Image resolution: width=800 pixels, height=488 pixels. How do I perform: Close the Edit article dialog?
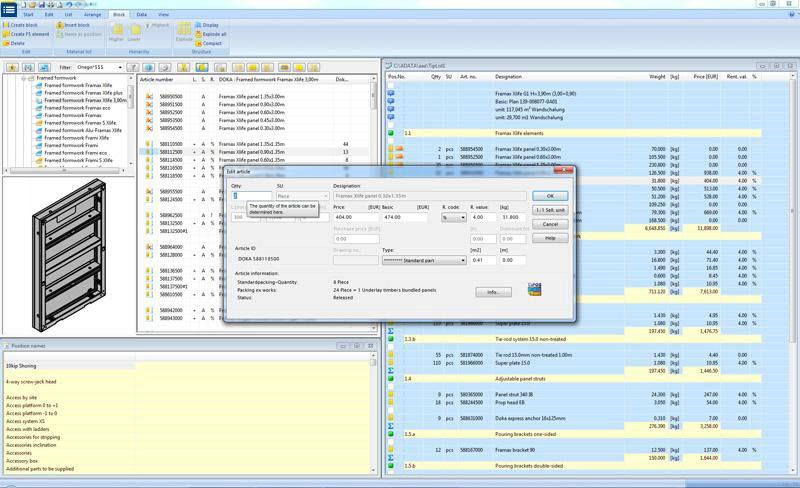click(x=563, y=170)
